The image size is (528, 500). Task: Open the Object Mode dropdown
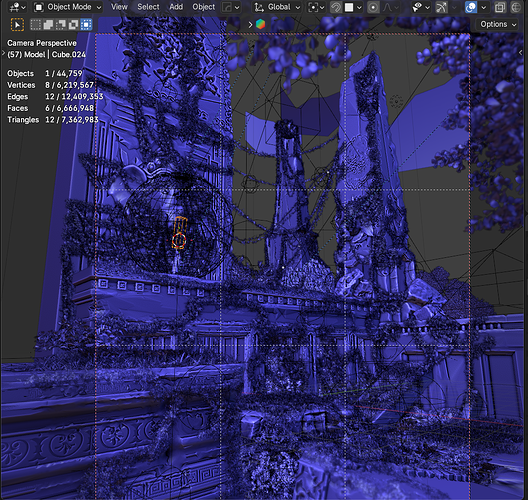[68, 7]
